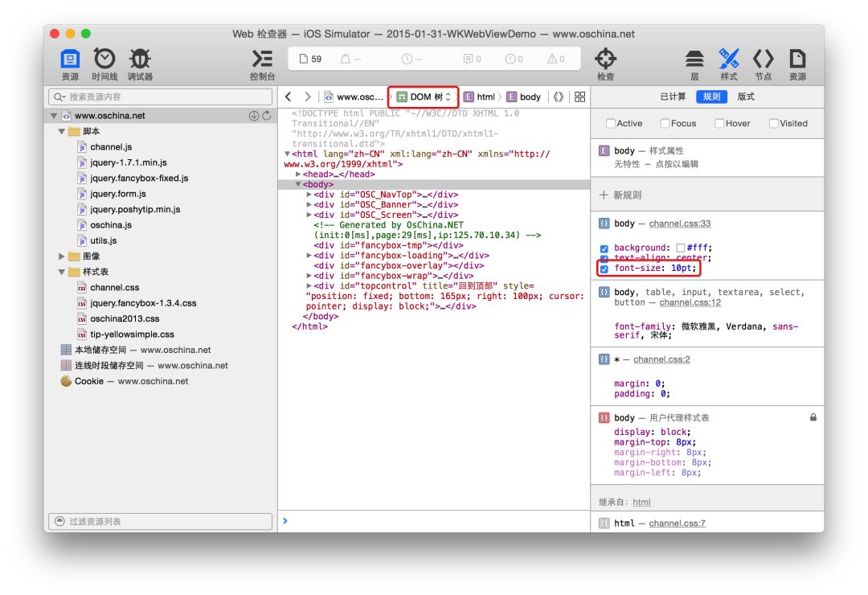Screen dimensions: 868x595
Task: Collapse the 样式表 stylesheets folder
Action: coord(61,272)
